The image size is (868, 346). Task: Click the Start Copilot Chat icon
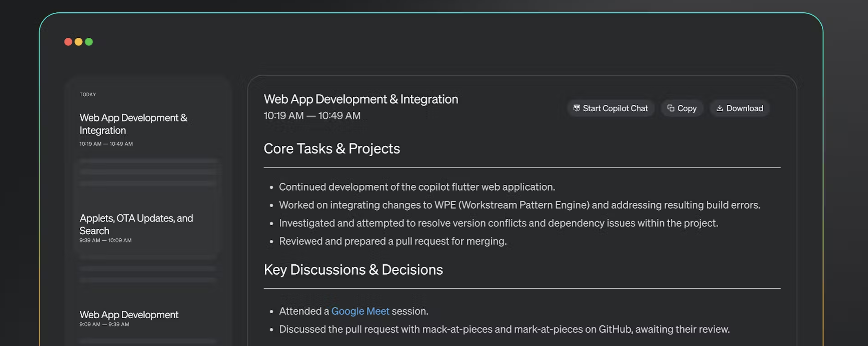pos(577,108)
